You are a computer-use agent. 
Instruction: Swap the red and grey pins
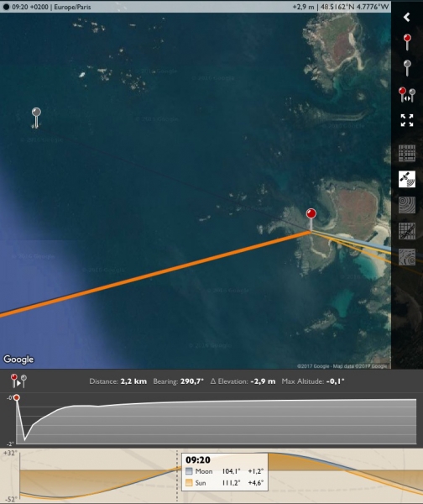tap(407, 95)
